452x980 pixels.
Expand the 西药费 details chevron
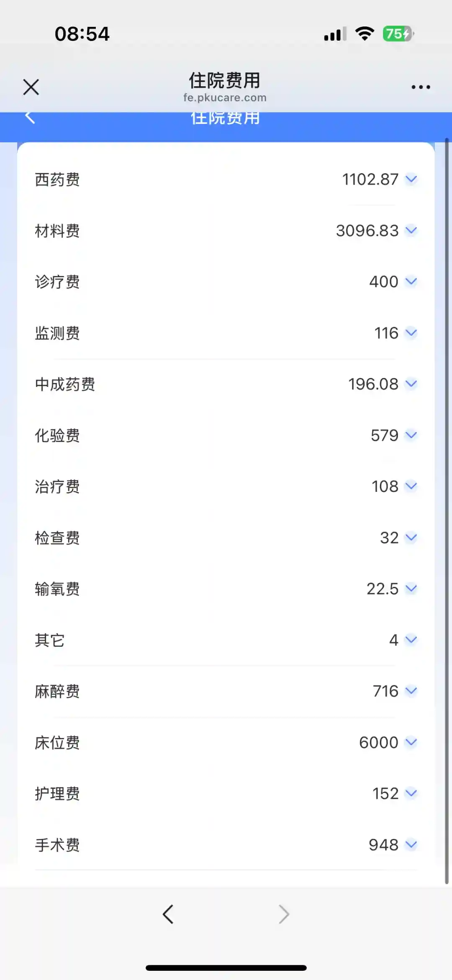[x=411, y=179]
